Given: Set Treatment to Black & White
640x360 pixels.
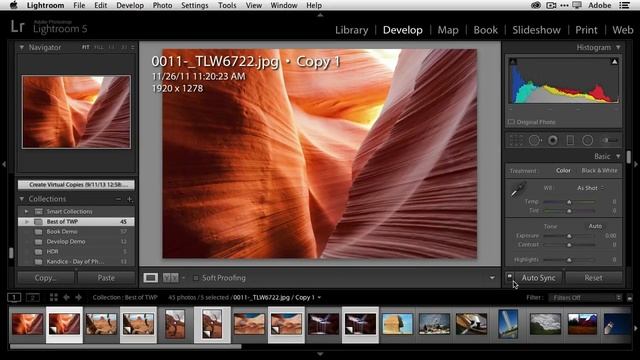Looking at the screenshot, I should click(x=600, y=171).
